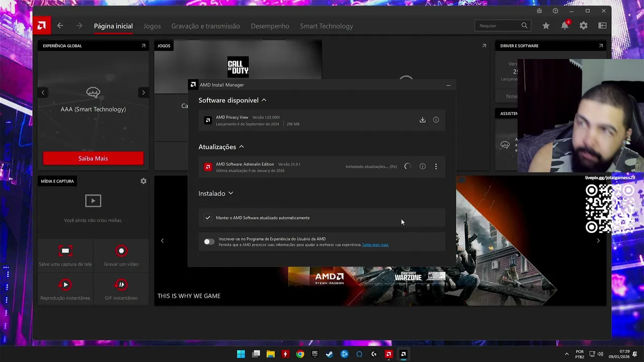Screen dimensions: 644x362
Task: Click the Saiba Mais red button
Action: 93,158
